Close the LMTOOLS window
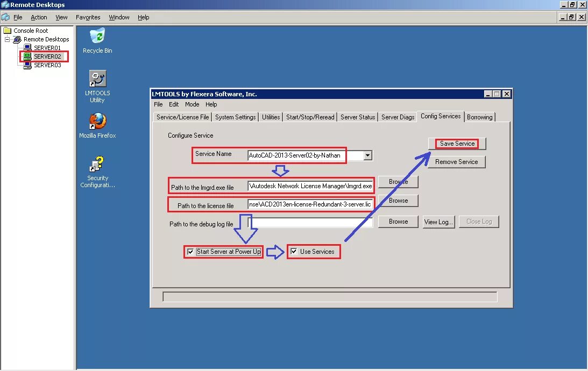Viewport: 588px width, 371px height. (507, 94)
